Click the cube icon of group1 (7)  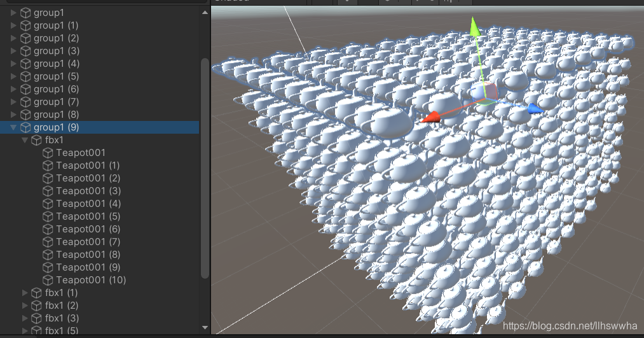pyautogui.click(x=25, y=102)
